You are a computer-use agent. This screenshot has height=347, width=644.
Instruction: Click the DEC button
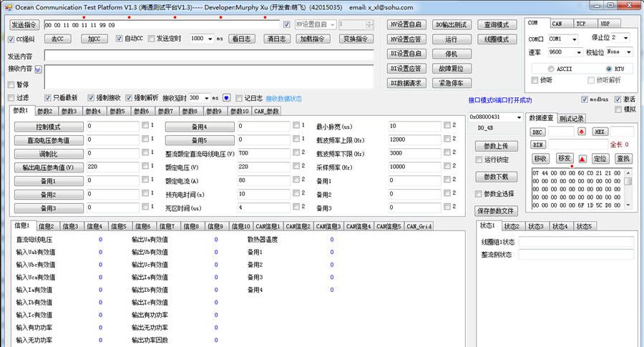coord(537,132)
